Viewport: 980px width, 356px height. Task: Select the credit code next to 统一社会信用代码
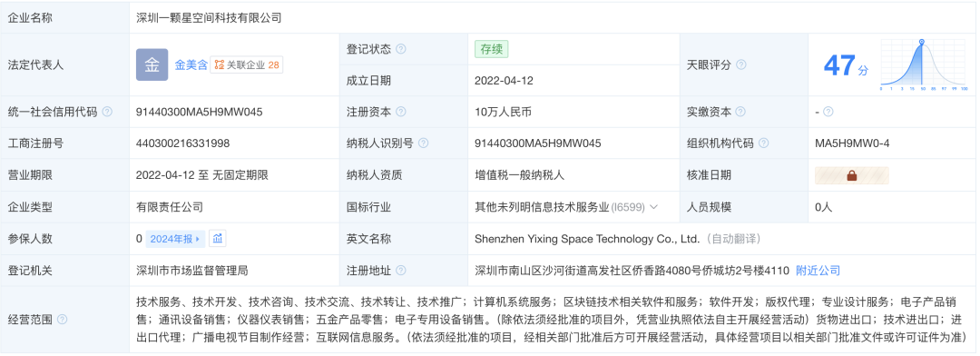tap(200, 112)
